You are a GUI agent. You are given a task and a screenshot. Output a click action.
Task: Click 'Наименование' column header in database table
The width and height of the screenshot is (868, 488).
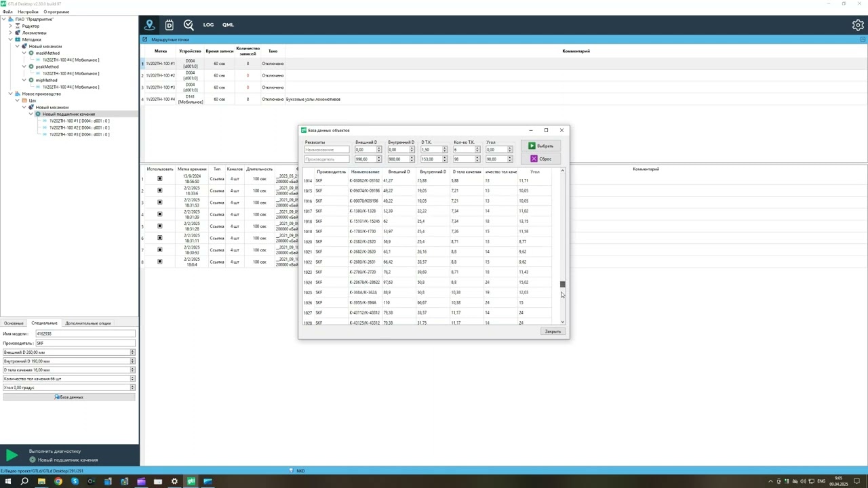tap(366, 171)
